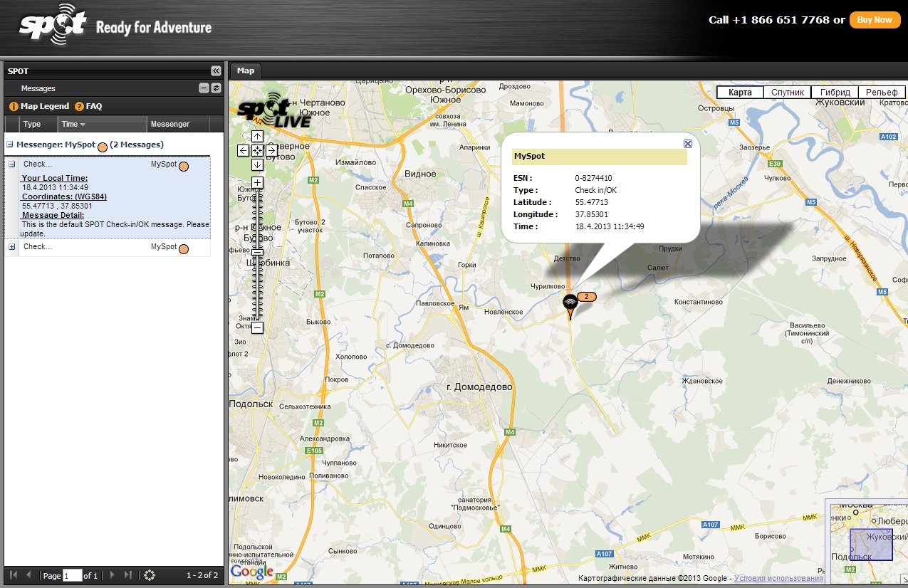Recenter map with the middle pan icon
Screen dimensions: 908x588
tap(258, 150)
